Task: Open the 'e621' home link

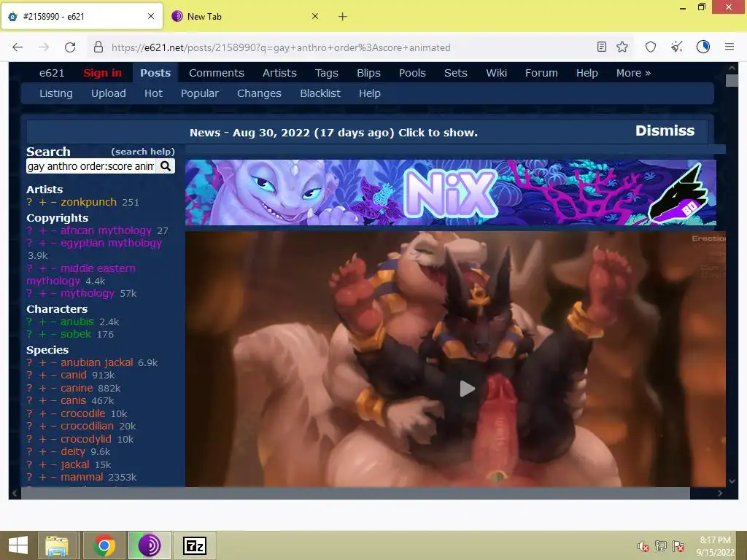Action: [x=52, y=73]
